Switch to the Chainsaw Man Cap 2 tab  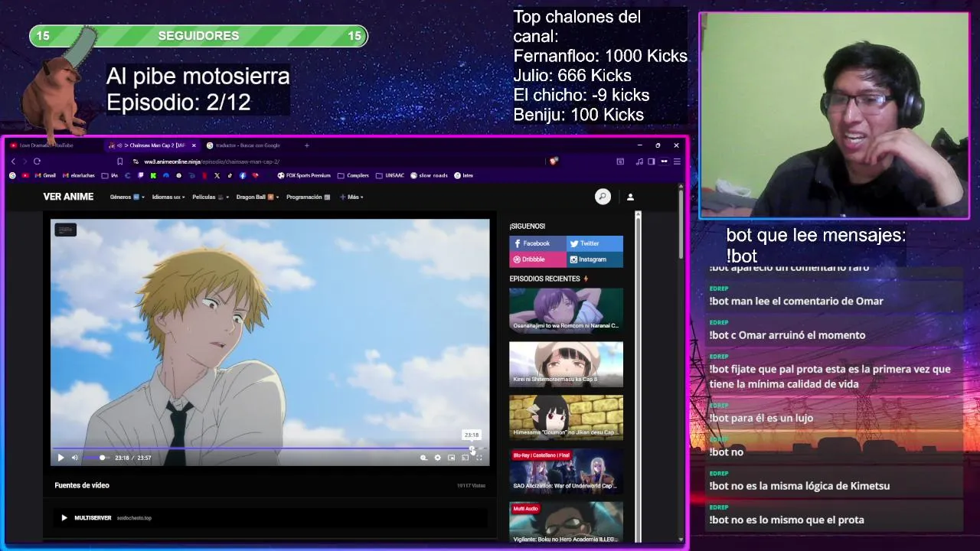[x=151, y=145]
